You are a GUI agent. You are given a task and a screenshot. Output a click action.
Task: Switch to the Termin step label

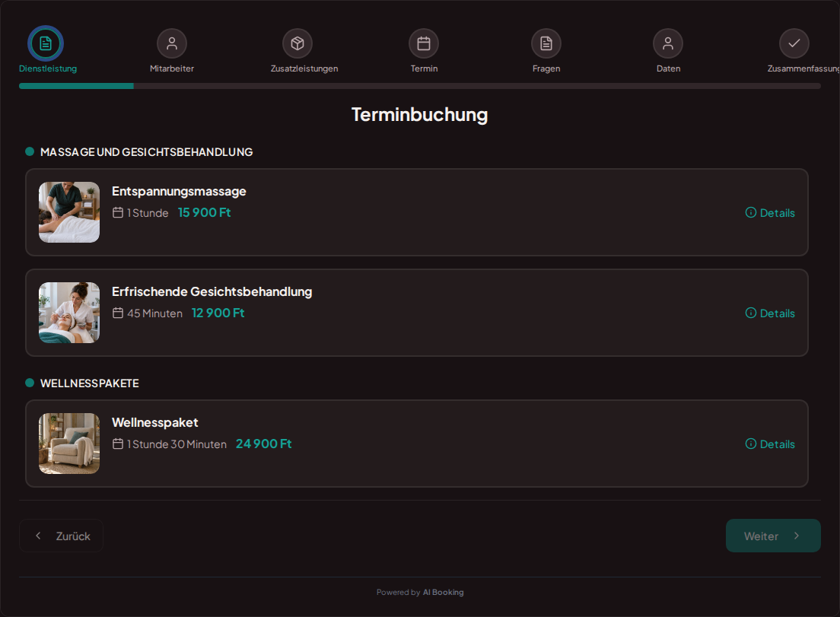click(425, 68)
